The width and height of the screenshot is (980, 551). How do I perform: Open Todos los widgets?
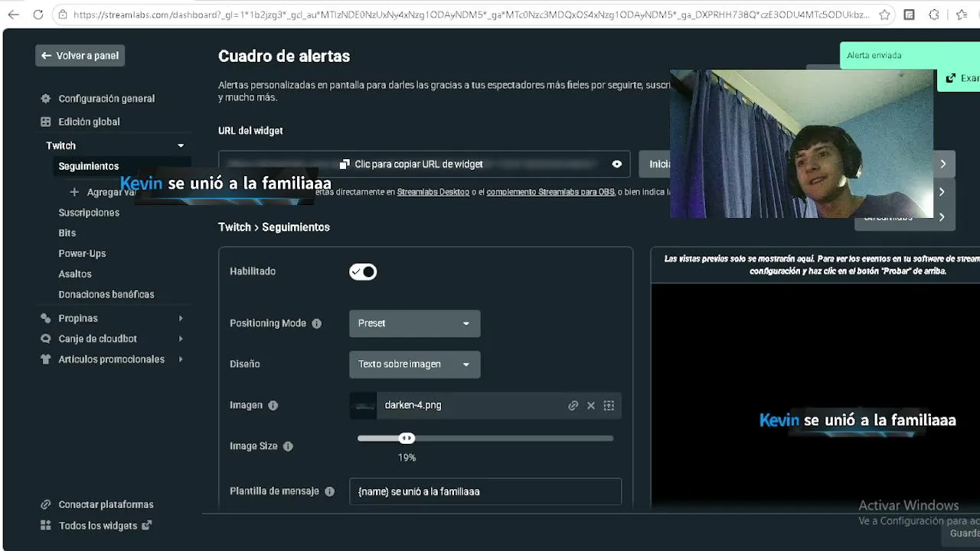(98, 526)
